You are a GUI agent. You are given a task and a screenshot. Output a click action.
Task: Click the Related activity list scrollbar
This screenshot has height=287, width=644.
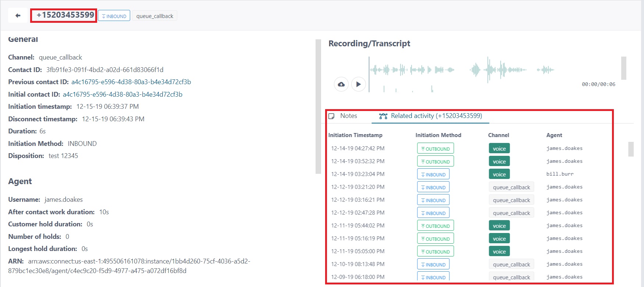point(631,149)
